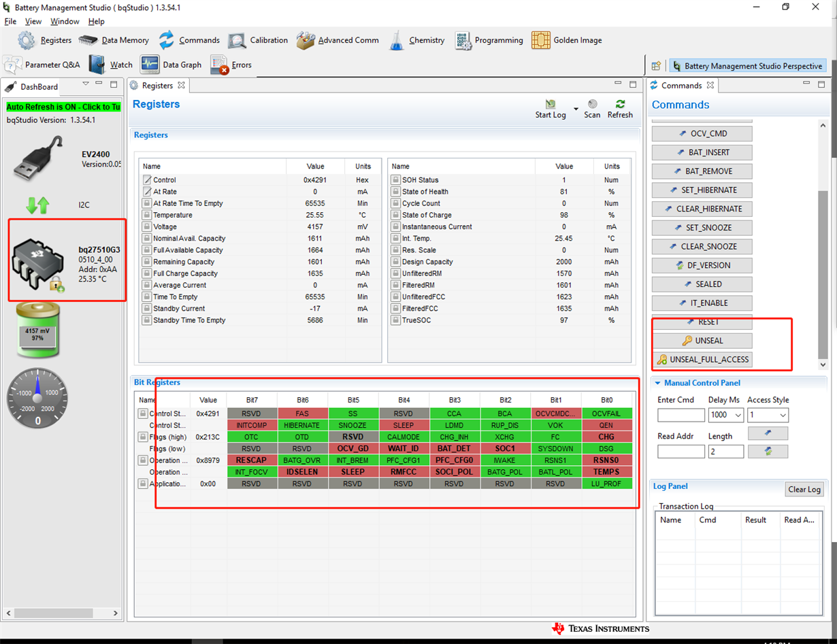Click the SET_HIBERNATE button

point(702,190)
